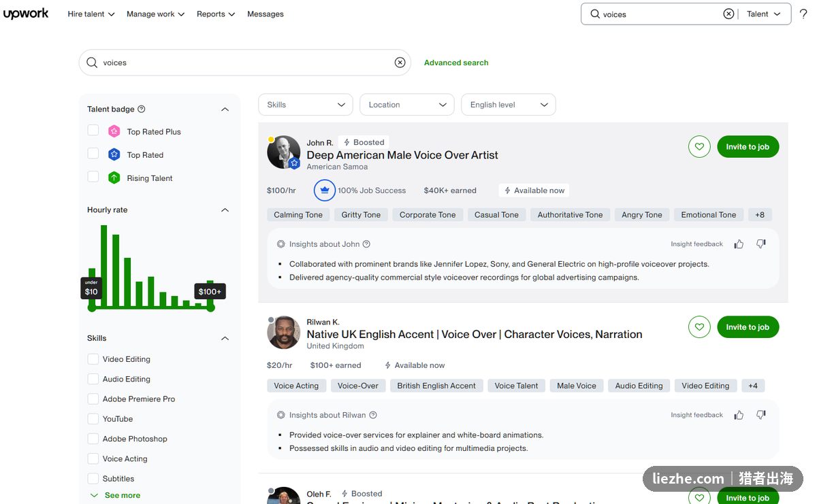Click the Top Rated Plus pink badge icon
This screenshot has width=817, height=504.
click(x=114, y=131)
